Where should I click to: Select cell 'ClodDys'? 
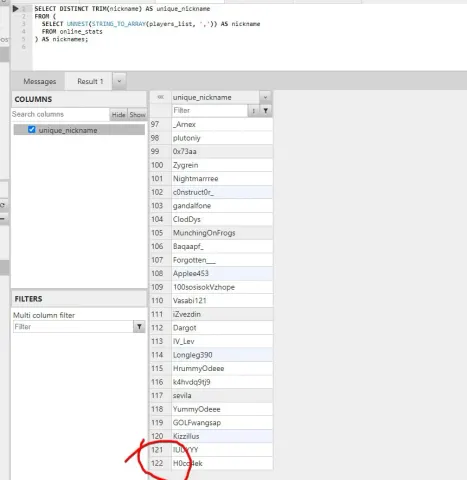pyautogui.click(x=222, y=219)
